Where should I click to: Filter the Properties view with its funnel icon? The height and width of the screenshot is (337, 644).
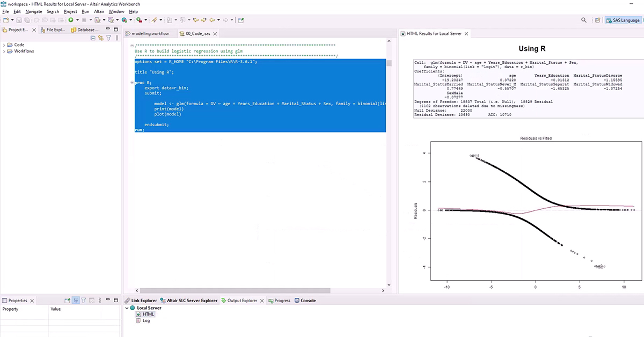(83, 301)
